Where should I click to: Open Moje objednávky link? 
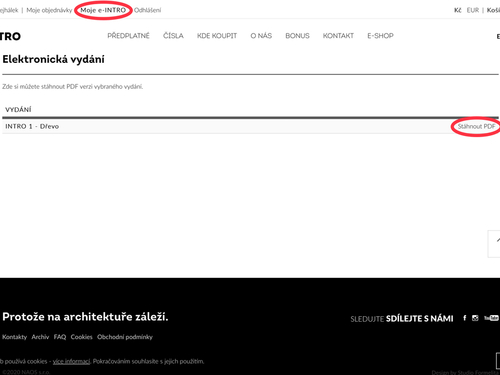[49, 10]
